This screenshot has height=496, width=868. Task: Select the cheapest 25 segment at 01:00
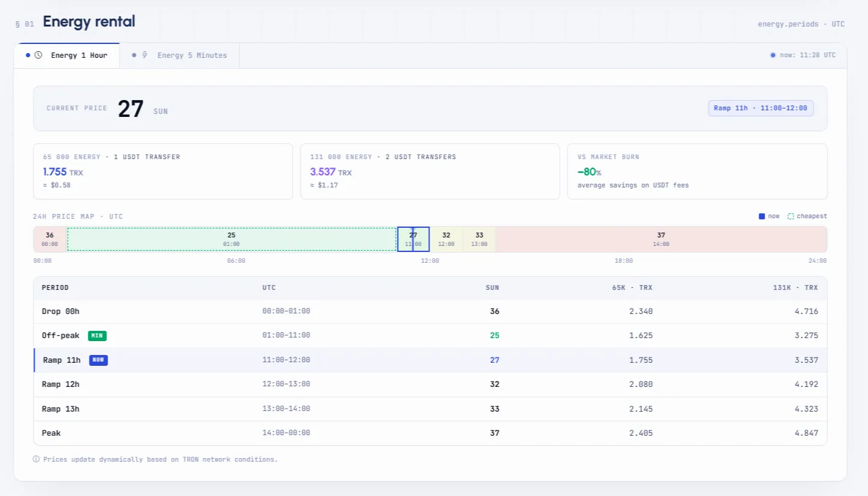coord(231,239)
